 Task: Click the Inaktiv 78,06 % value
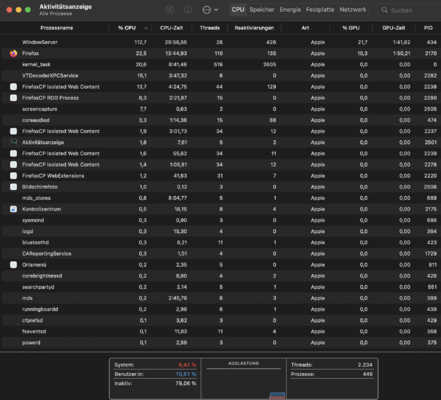tap(186, 384)
